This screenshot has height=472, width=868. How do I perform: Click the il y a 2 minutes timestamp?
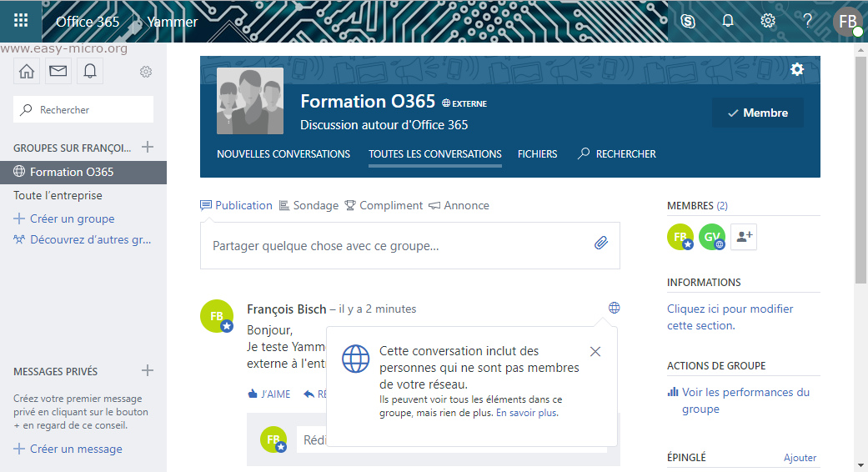378,309
